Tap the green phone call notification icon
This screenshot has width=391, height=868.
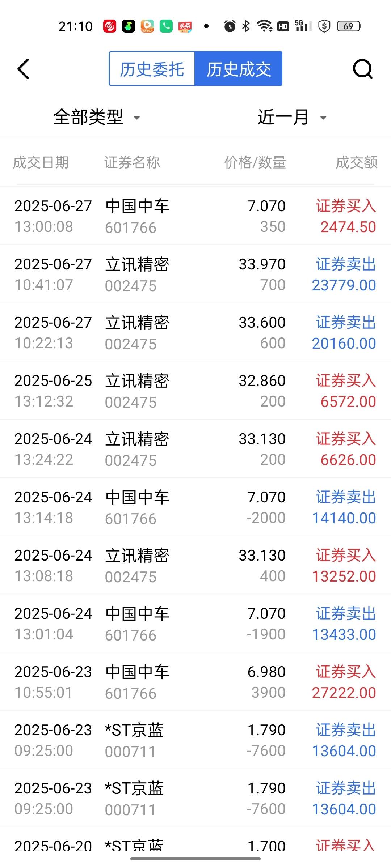pos(166,26)
